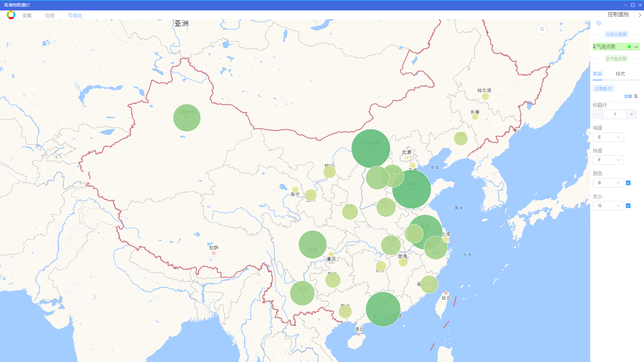Click the 武汉 bubble on the map
644x362 pixels.
click(x=391, y=245)
